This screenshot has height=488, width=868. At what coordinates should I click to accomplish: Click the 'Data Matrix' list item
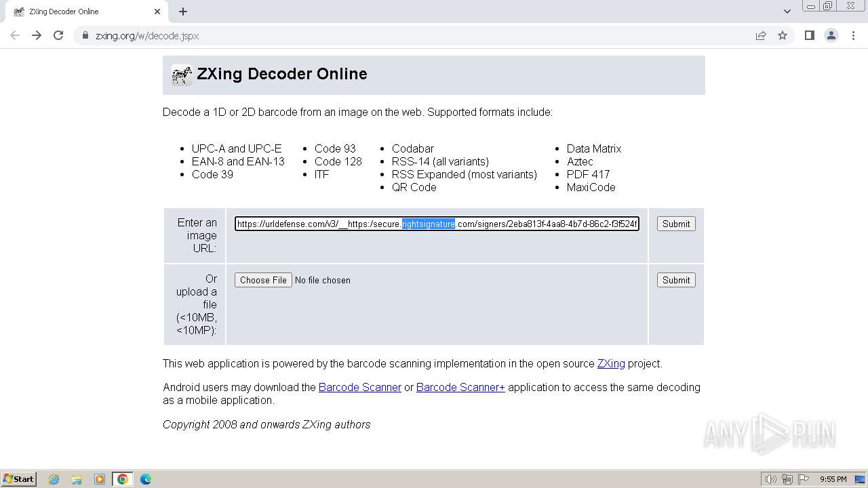pyautogui.click(x=594, y=148)
